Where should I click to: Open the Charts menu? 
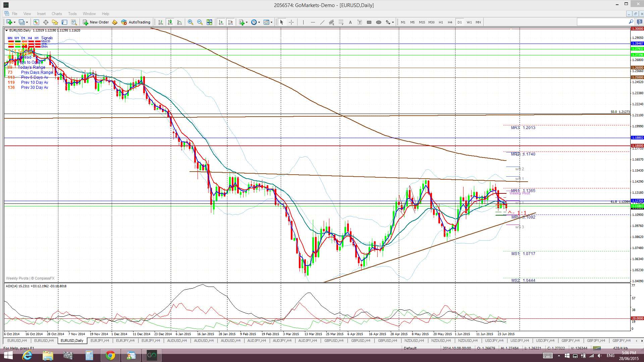click(56, 14)
